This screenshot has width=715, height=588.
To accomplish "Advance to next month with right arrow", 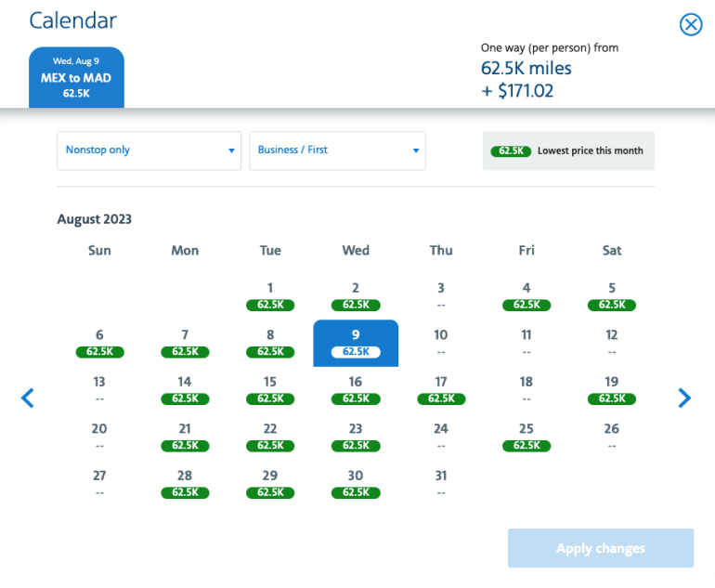I will click(684, 399).
